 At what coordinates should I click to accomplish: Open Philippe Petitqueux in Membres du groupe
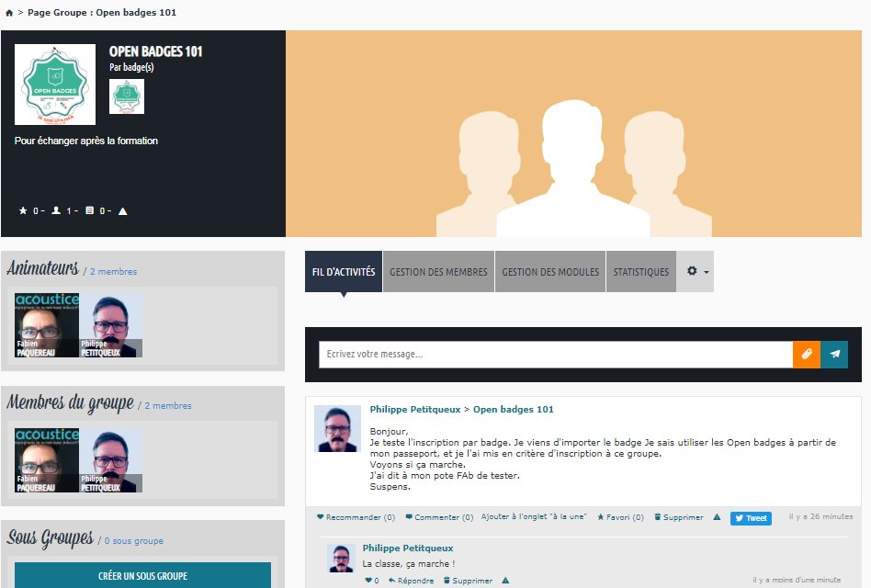pyautogui.click(x=111, y=460)
